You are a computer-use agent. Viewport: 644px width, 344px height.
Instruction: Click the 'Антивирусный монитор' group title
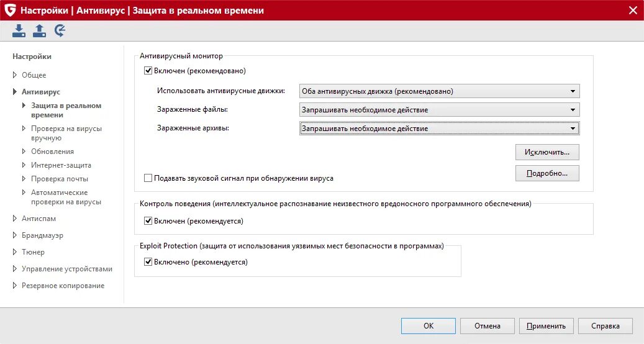click(181, 56)
